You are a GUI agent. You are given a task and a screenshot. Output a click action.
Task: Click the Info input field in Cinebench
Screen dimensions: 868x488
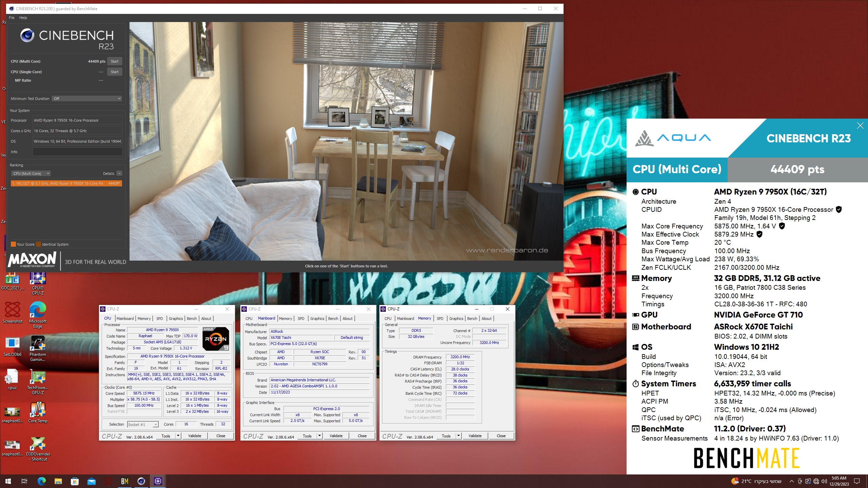pyautogui.click(x=77, y=152)
